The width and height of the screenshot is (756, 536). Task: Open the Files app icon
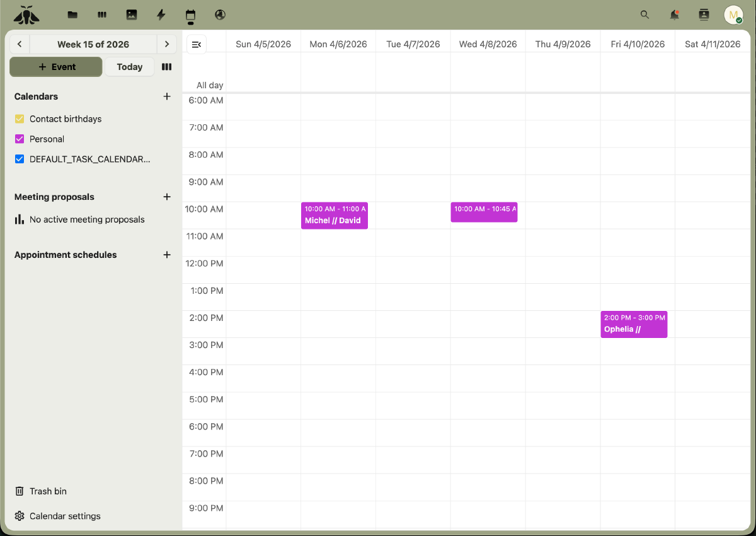[72, 15]
